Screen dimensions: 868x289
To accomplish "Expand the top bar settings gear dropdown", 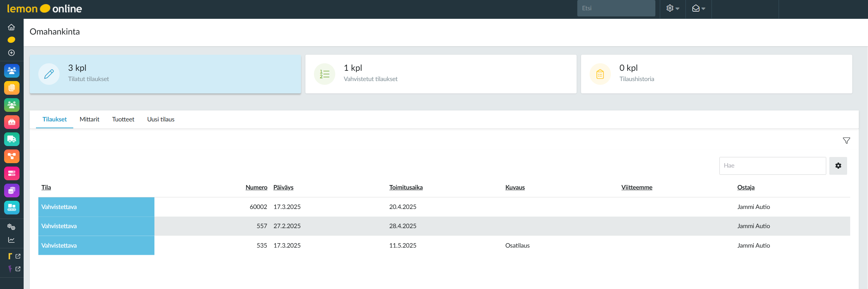I will coord(672,9).
